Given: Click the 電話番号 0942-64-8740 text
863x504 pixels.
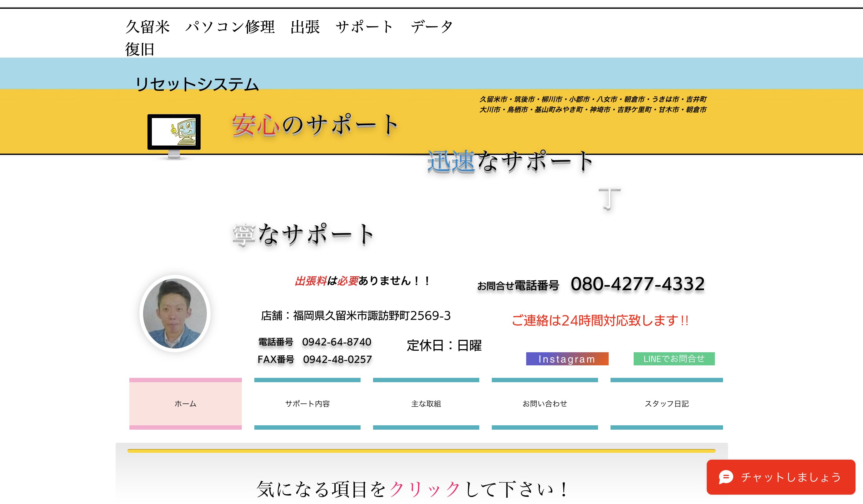Looking at the screenshot, I should tap(315, 342).
